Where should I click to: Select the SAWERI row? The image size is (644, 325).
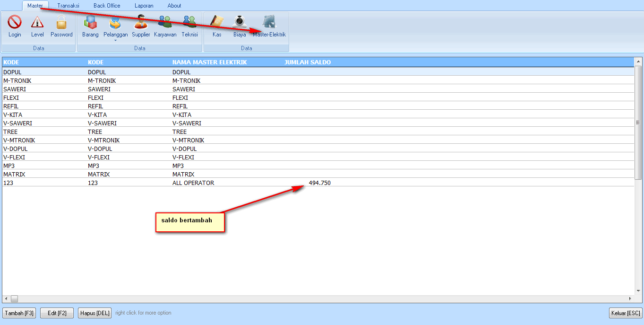tap(318, 89)
